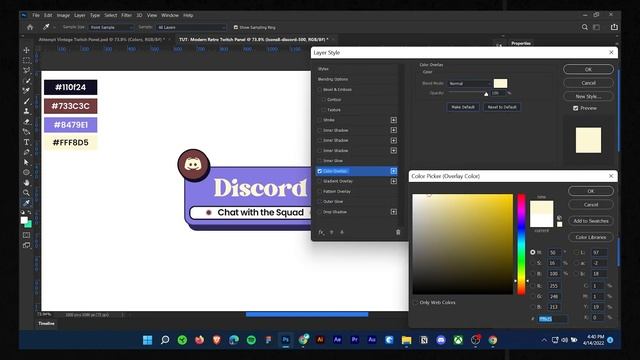Open the File menu
Image resolution: width=640 pixels, height=360 pixels.
tap(36, 15)
